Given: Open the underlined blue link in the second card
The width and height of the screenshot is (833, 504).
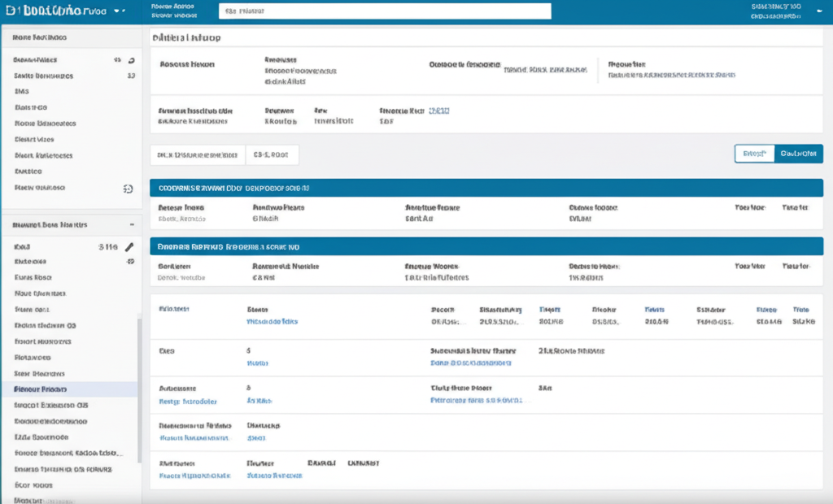Looking at the screenshot, I should [438, 111].
